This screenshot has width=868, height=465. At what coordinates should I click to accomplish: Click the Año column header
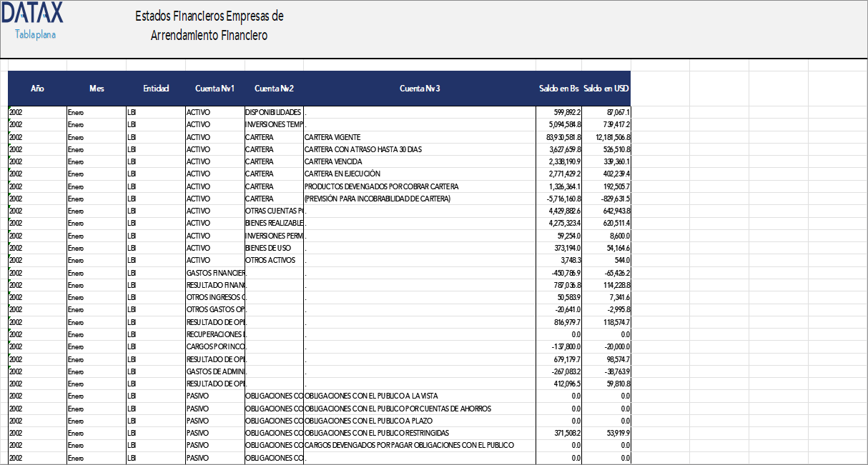click(36, 89)
